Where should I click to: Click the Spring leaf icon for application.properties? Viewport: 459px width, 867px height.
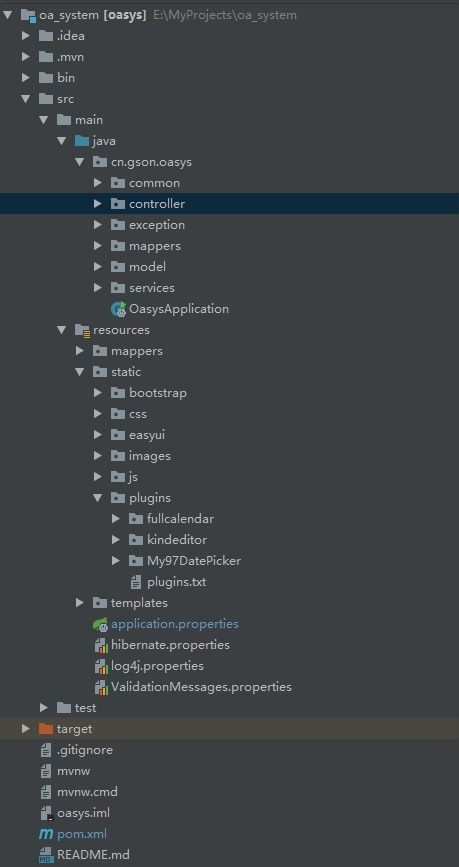100,624
